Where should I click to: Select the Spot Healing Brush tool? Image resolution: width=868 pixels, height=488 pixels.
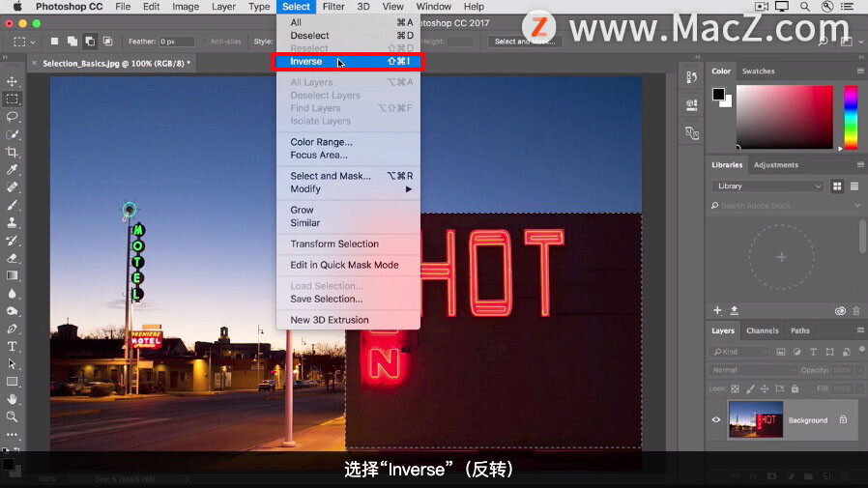point(12,187)
